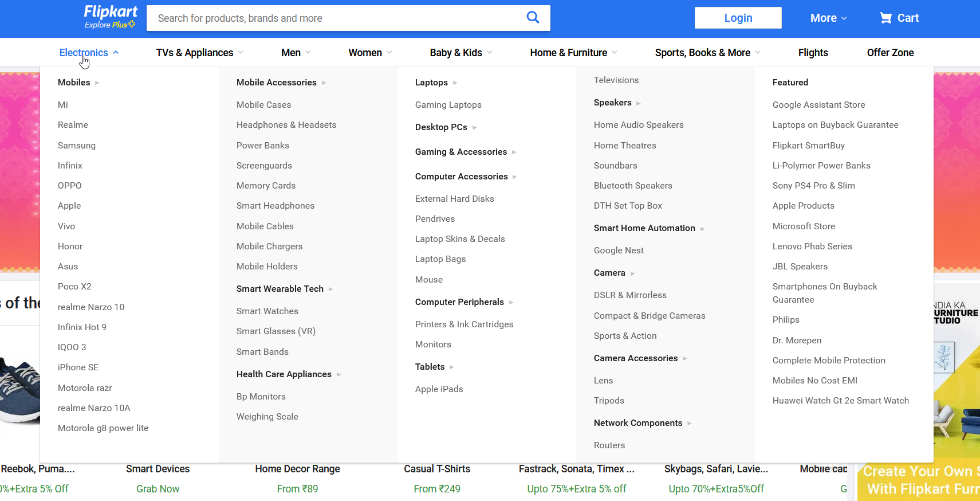Select External Hard Disks link
Screen dimensions: 980x501
[x=455, y=199]
